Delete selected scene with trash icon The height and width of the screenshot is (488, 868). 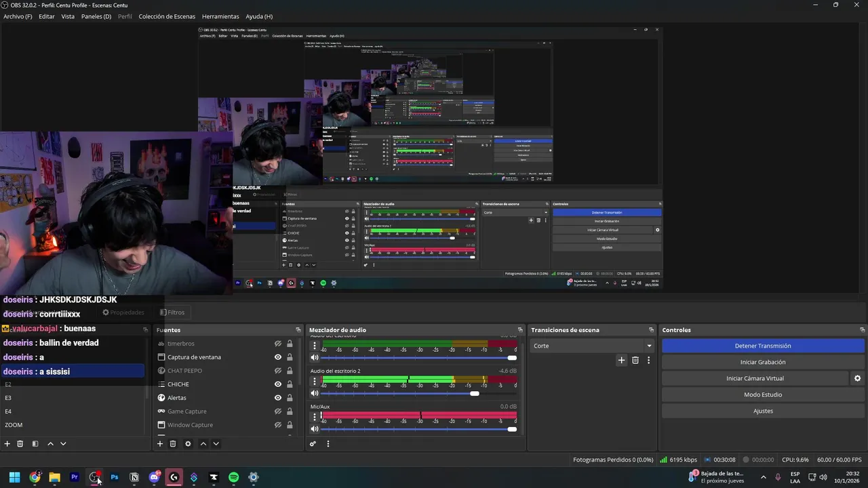[20, 444]
